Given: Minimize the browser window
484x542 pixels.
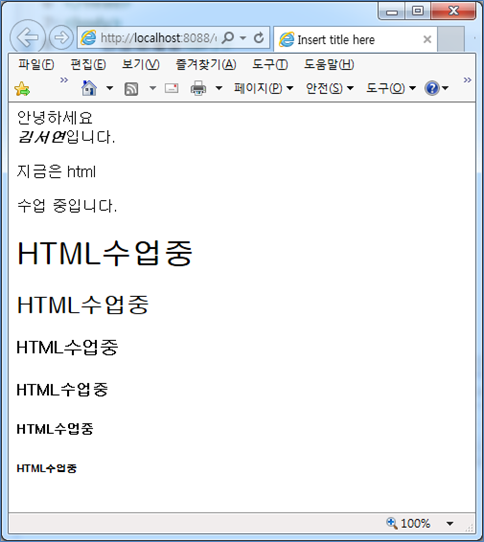Looking at the screenshot, I should pos(392,11).
